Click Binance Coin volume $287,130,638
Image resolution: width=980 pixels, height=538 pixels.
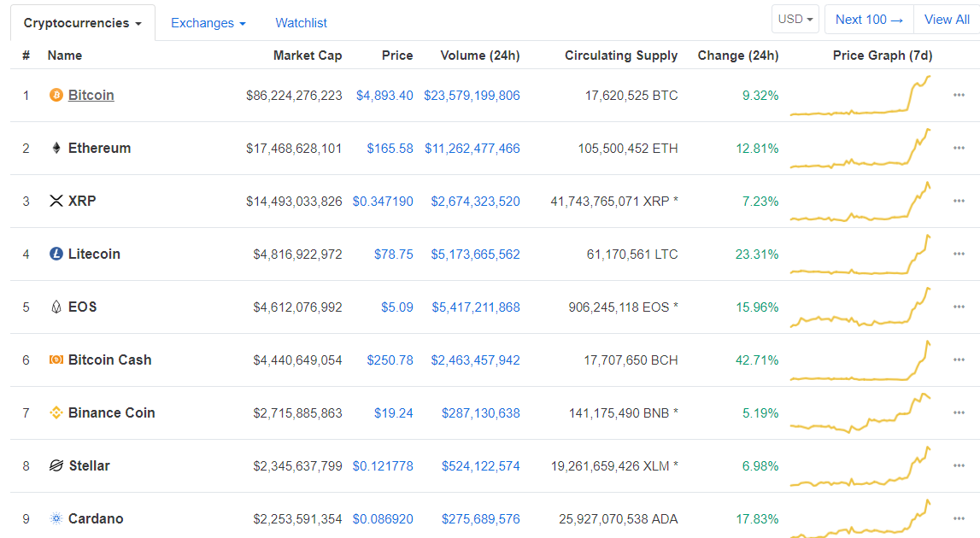point(481,413)
